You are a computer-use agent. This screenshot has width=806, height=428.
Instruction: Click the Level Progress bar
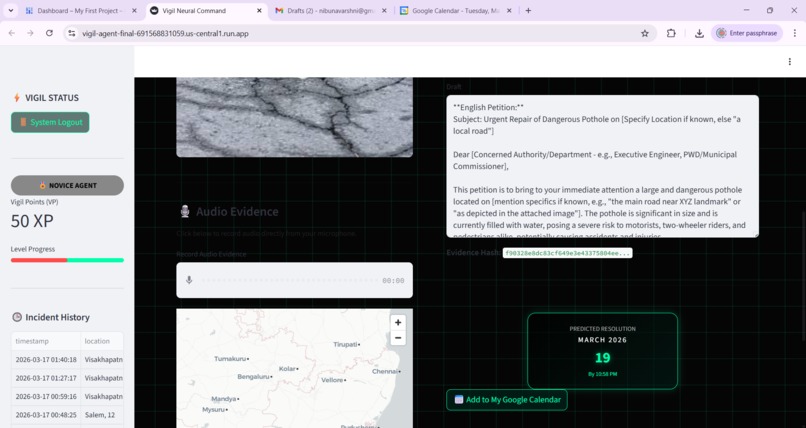(67, 260)
